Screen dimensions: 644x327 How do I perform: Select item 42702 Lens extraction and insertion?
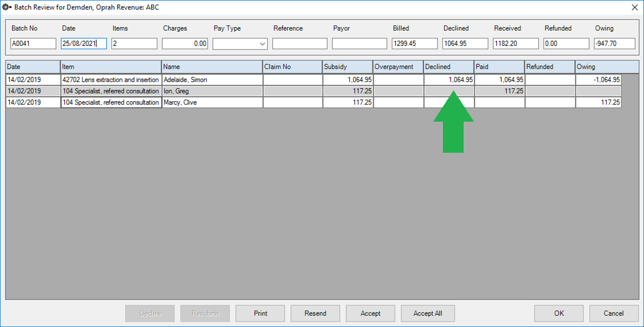(x=111, y=80)
